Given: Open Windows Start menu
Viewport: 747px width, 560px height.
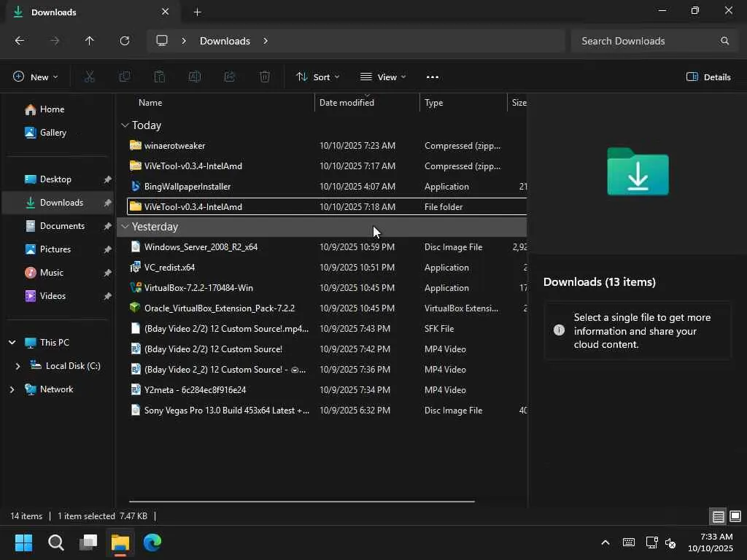Looking at the screenshot, I should [x=23, y=542].
